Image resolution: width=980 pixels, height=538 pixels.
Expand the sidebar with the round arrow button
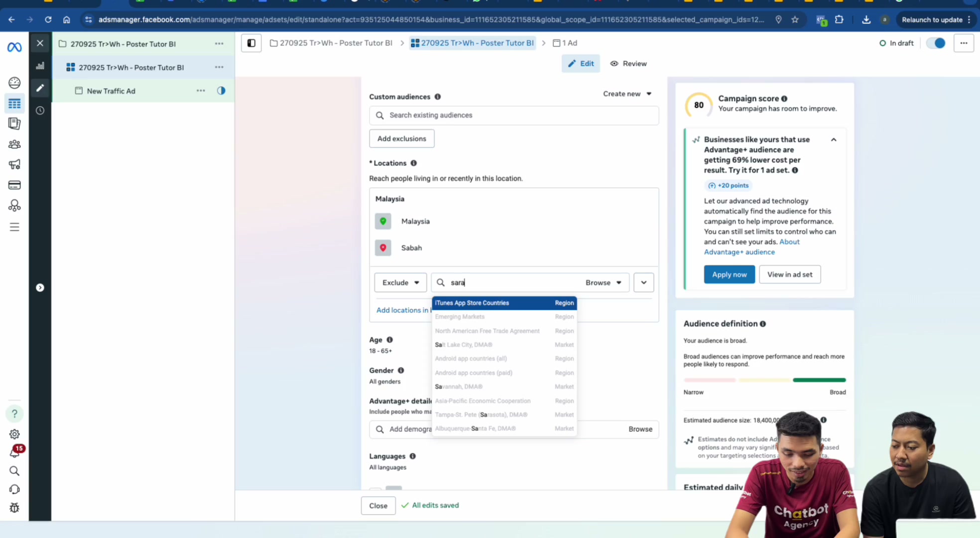point(40,288)
